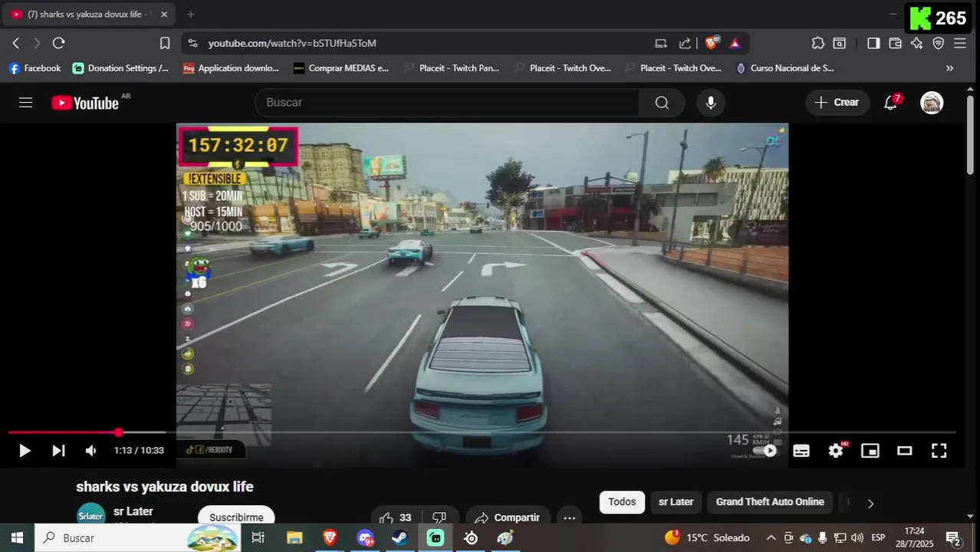The image size is (980, 552).
Task: Toggle the browser sidebar panel
Action: point(873,43)
